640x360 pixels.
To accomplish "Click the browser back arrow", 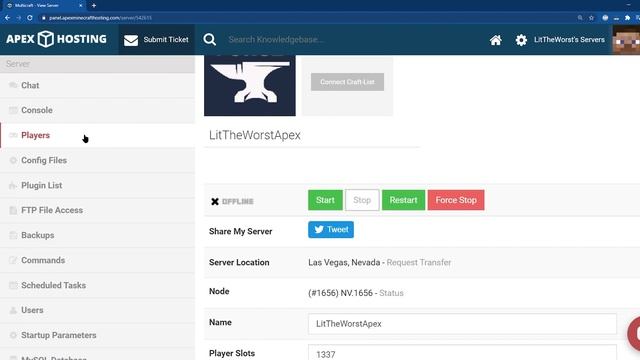I will tap(7, 18).
